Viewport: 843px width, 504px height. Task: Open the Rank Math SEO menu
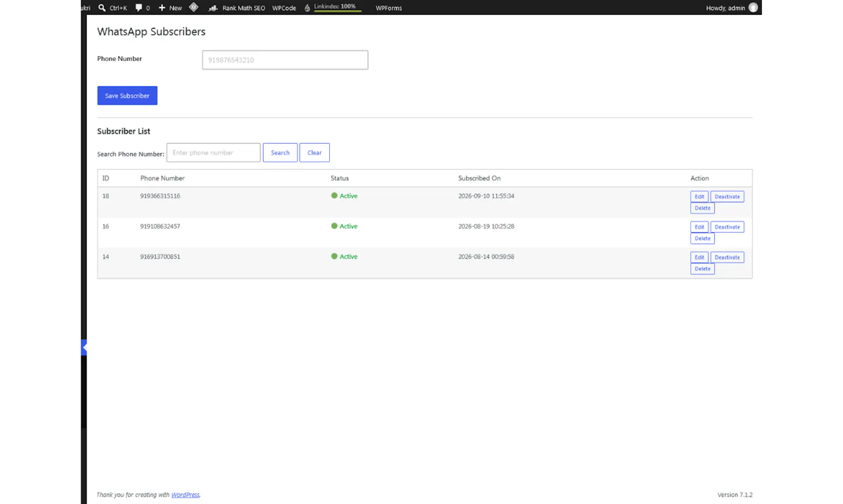coord(237,8)
